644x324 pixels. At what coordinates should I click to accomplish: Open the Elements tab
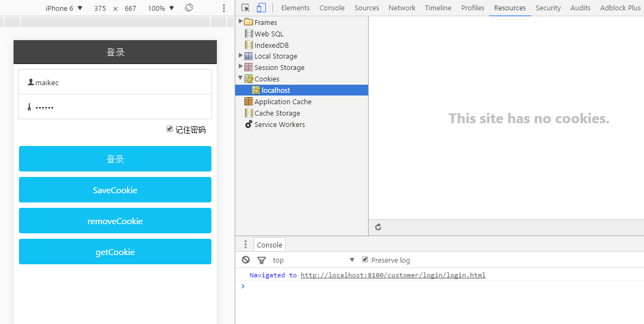click(295, 8)
